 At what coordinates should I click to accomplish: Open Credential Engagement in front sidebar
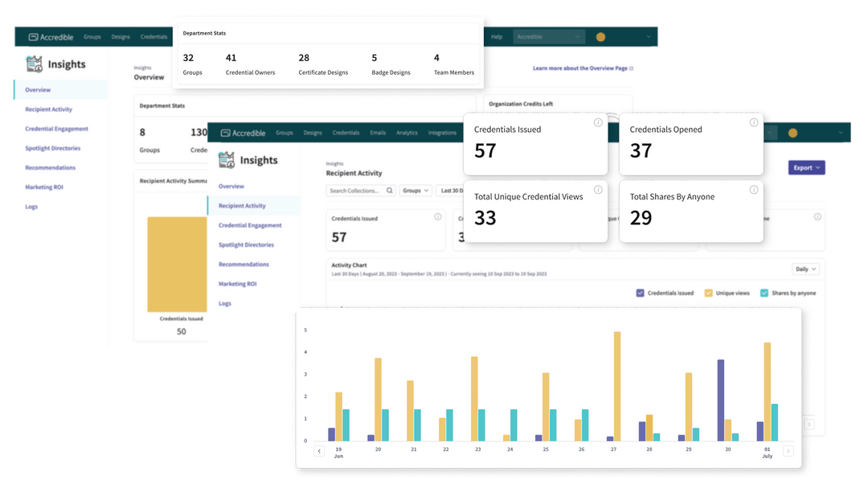coord(250,225)
